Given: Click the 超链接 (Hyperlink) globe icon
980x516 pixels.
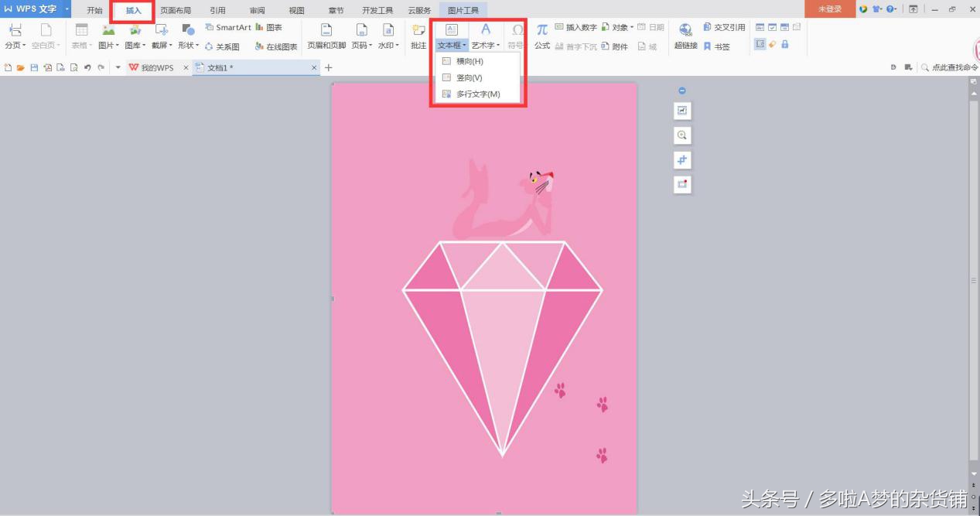Looking at the screenshot, I should (x=685, y=29).
